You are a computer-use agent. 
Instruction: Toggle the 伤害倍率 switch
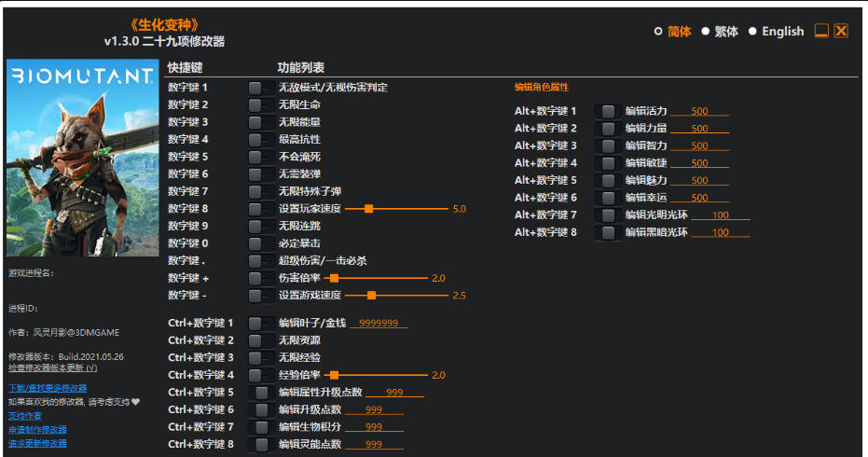[x=261, y=278]
